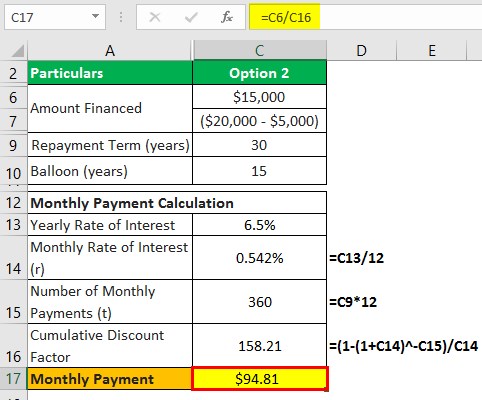The height and width of the screenshot is (400, 482).
Task: Open the Insert Function fx icon
Action: click(227, 17)
